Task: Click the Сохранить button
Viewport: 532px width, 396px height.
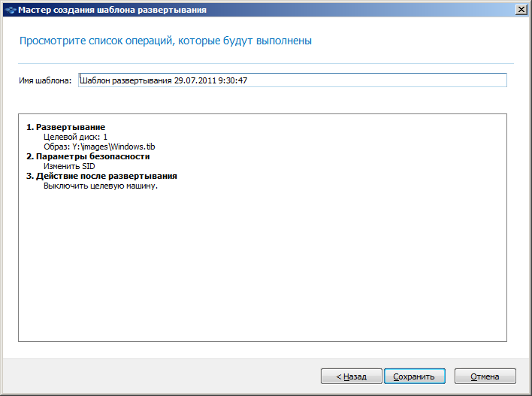Action: coord(414,376)
